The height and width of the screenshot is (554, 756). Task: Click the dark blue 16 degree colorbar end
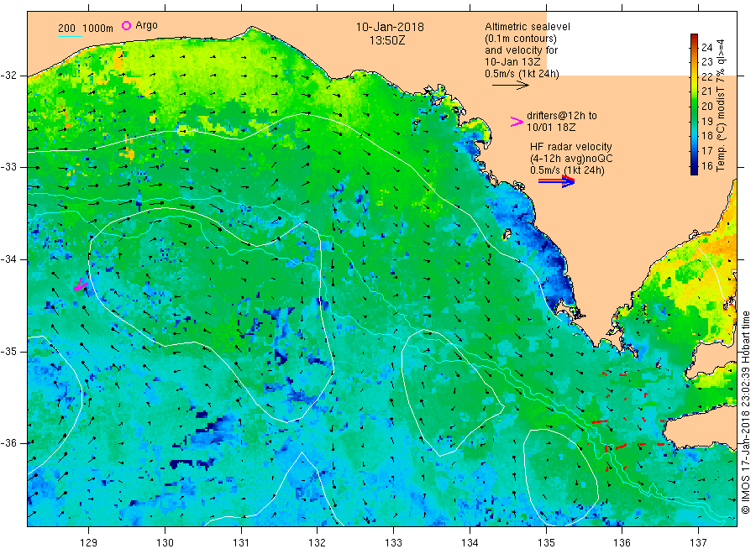(695, 169)
